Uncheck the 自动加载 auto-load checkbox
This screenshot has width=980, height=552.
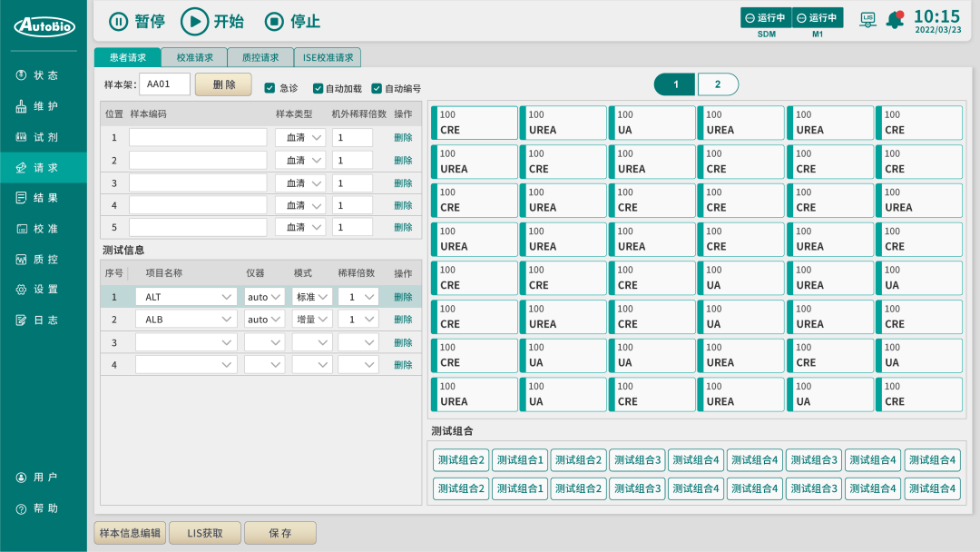[x=318, y=88]
